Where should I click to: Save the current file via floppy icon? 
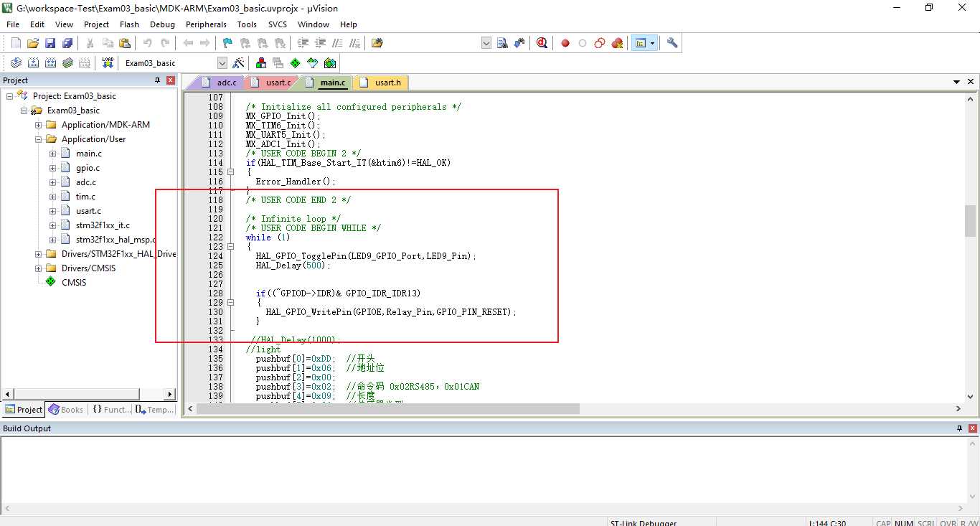pos(50,43)
